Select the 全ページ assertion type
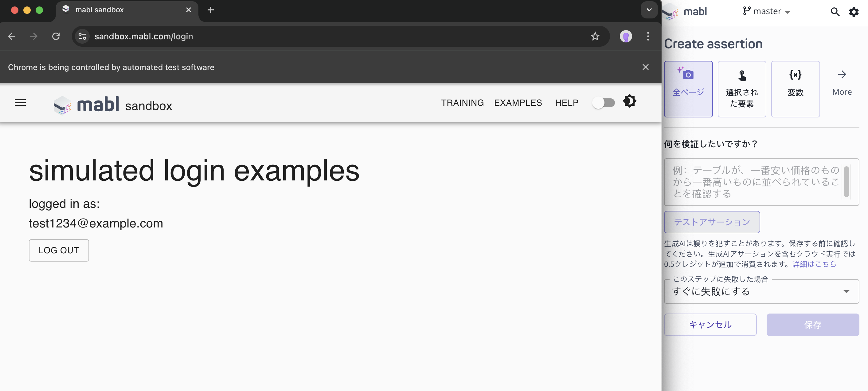Screen dimensions: 868x391 pyautogui.click(x=688, y=89)
